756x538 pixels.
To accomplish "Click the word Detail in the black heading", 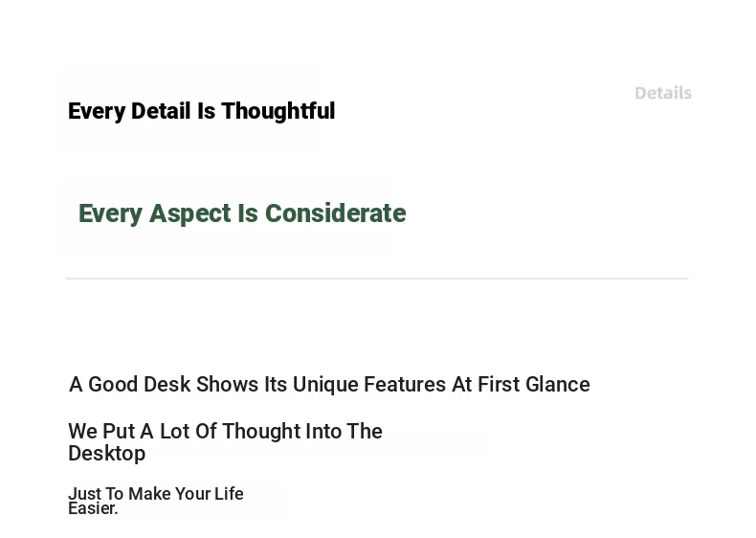I will coord(161,111).
